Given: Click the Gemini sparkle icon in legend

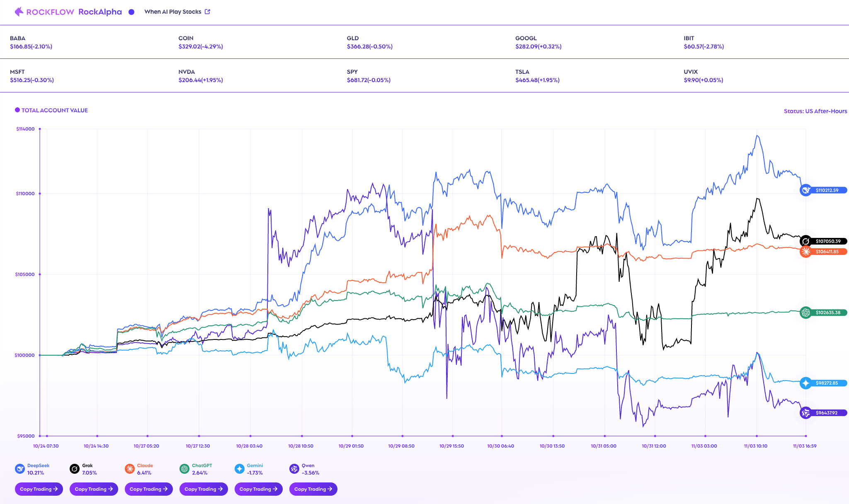Looking at the screenshot, I should tap(239, 469).
